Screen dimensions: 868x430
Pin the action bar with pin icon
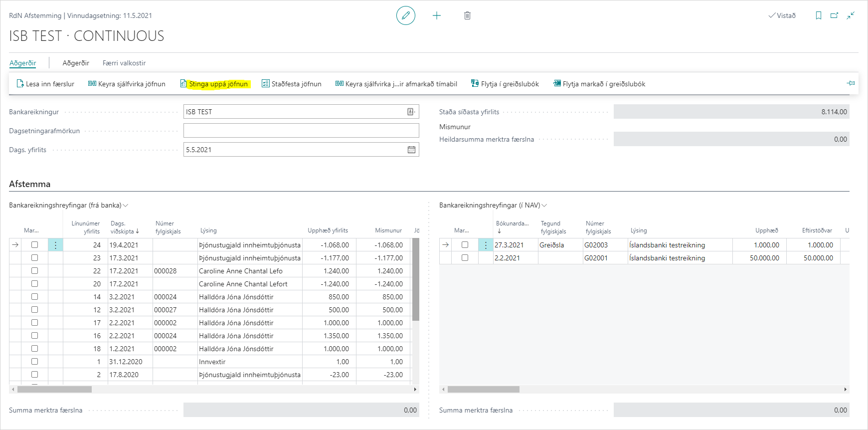[x=851, y=83]
